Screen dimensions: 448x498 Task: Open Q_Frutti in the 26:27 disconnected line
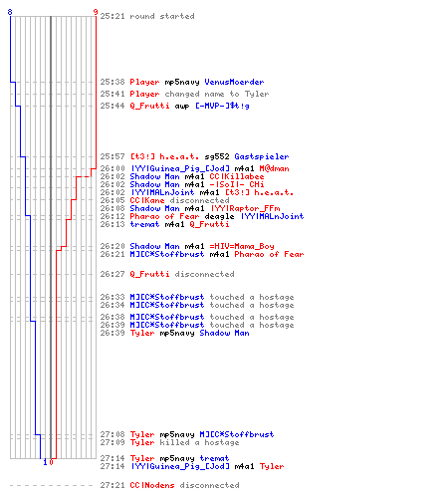click(x=149, y=274)
